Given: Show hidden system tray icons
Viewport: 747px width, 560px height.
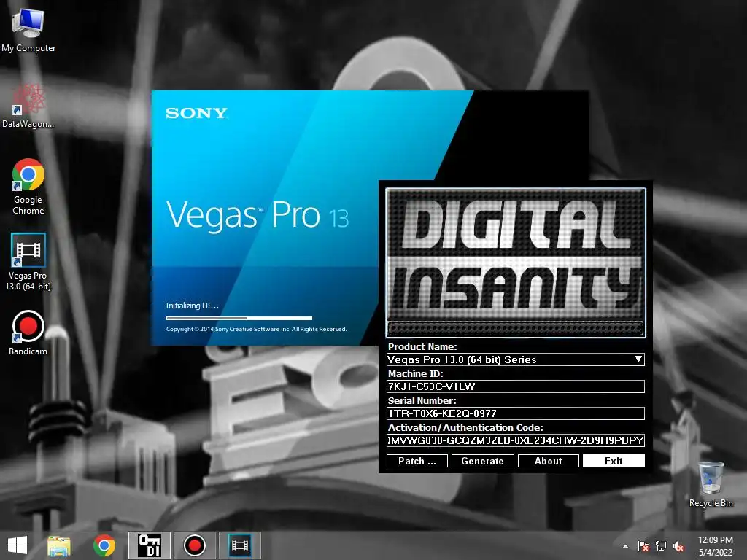Looking at the screenshot, I should click(x=625, y=546).
